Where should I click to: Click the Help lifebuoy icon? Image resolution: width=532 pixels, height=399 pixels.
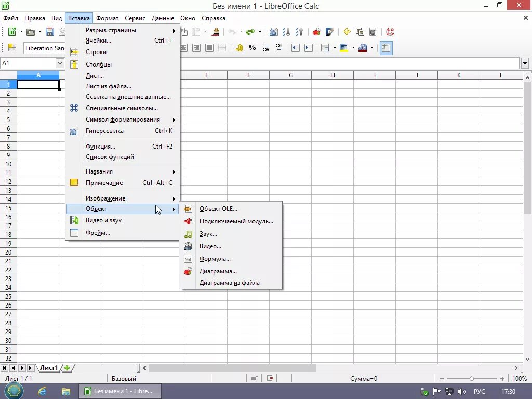390,32
